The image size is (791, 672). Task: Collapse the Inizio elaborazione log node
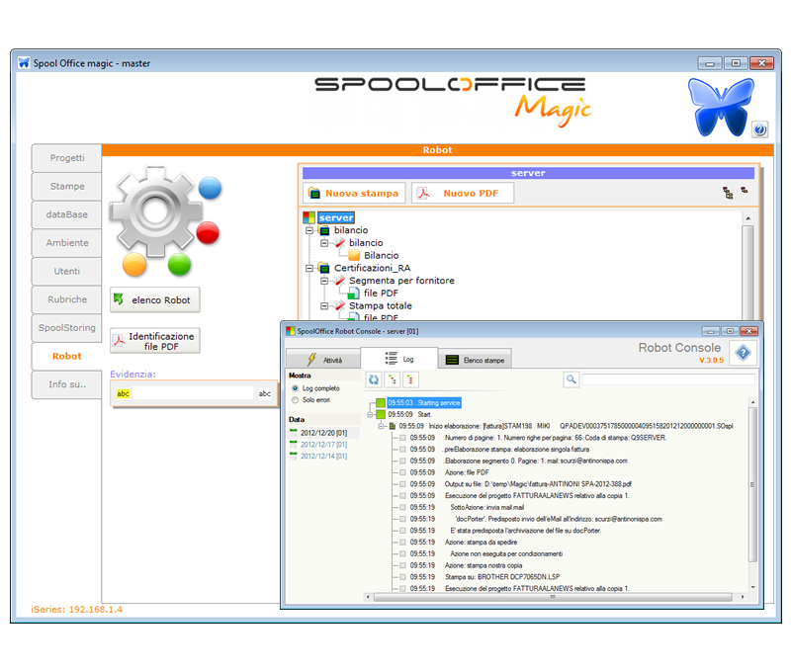382,426
